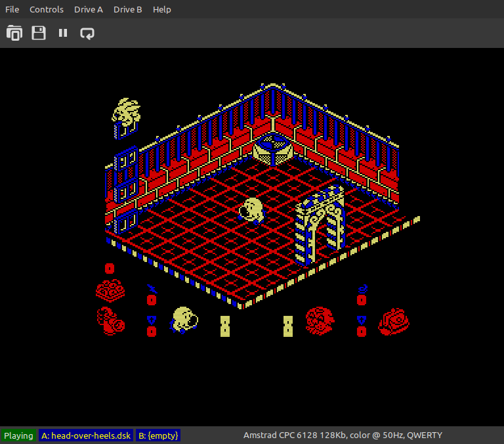The image size is (504, 444).
Task: Click the yellow figure above the wall door
Action: (126, 112)
